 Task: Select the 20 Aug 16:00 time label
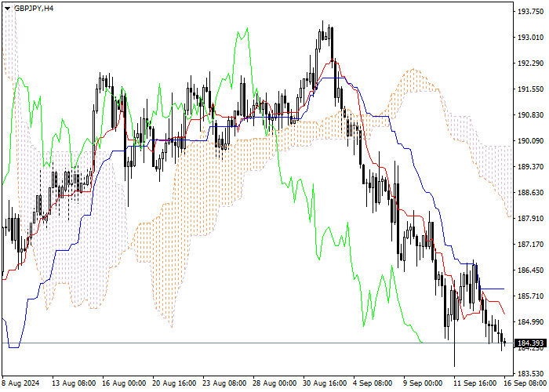pyautogui.click(x=174, y=383)
